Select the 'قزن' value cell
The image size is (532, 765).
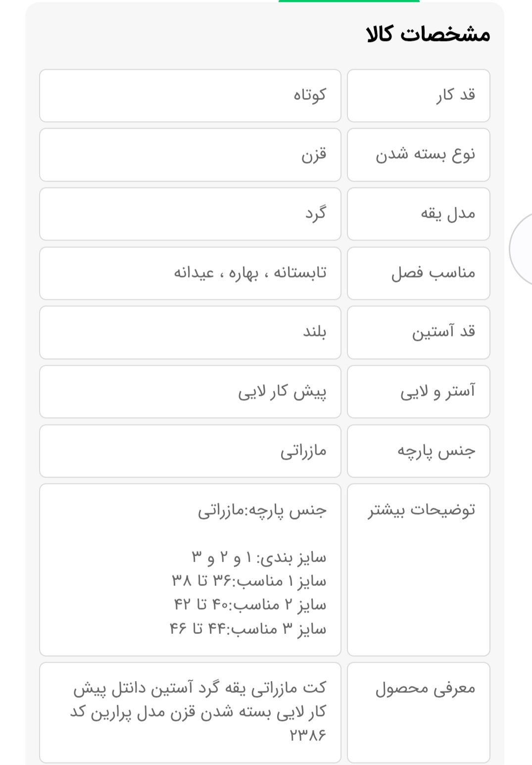[x=190, y=155]
